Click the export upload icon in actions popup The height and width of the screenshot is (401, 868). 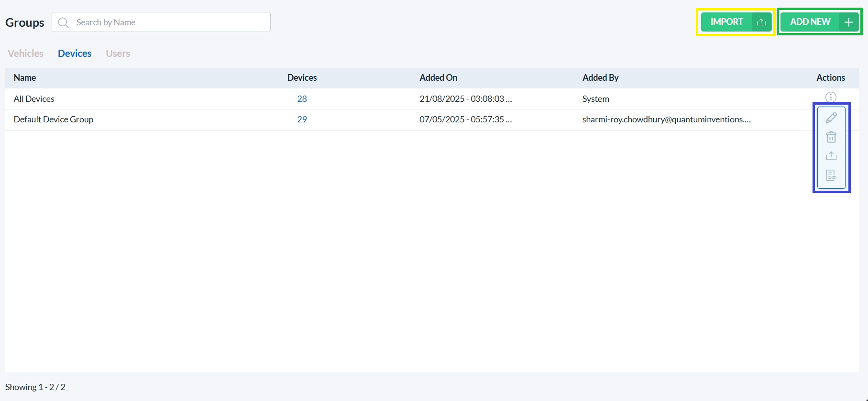click(x=831, y=156)
